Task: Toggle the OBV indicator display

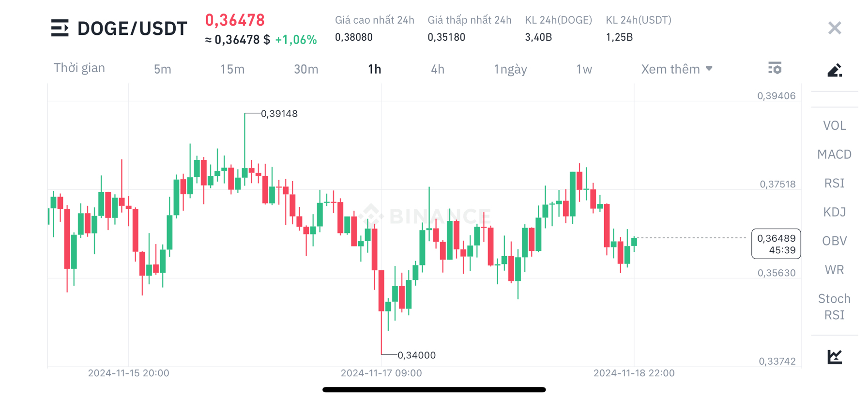Action: pos(834,241)
